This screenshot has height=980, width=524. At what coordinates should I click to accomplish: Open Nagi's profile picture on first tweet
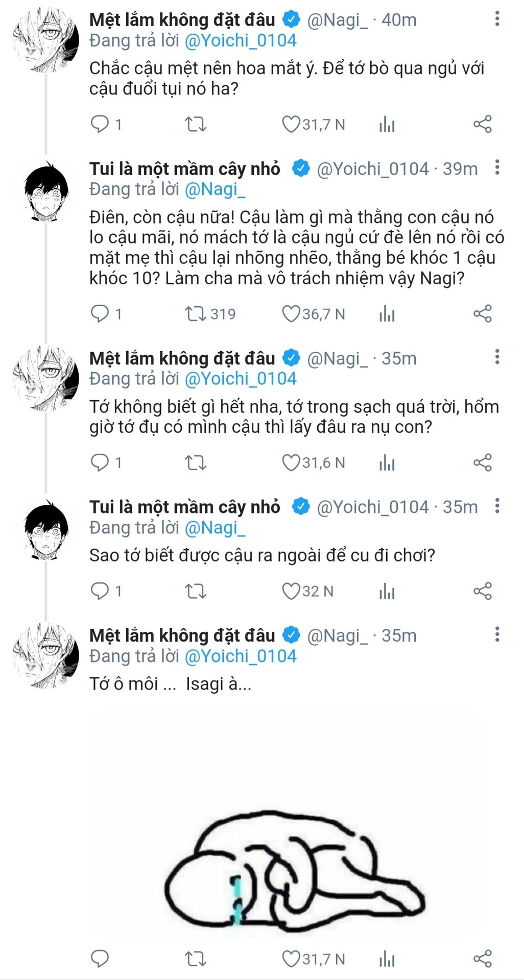tap(46, 40)
